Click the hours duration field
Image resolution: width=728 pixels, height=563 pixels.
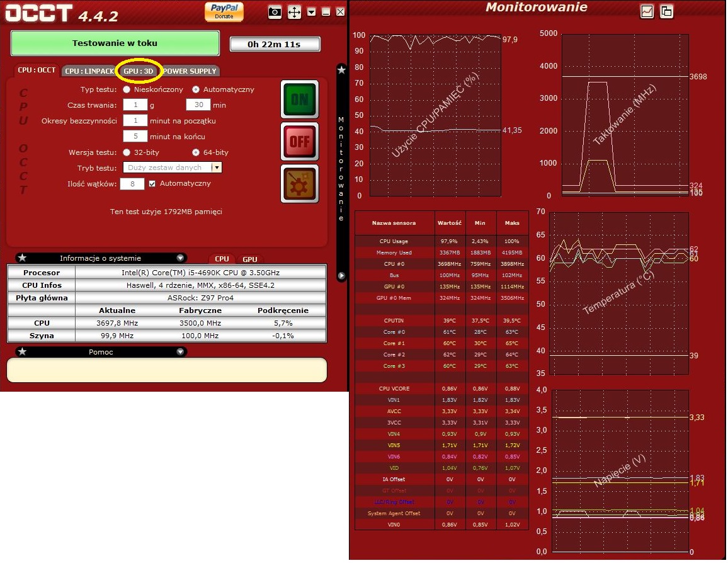point(135,105)
